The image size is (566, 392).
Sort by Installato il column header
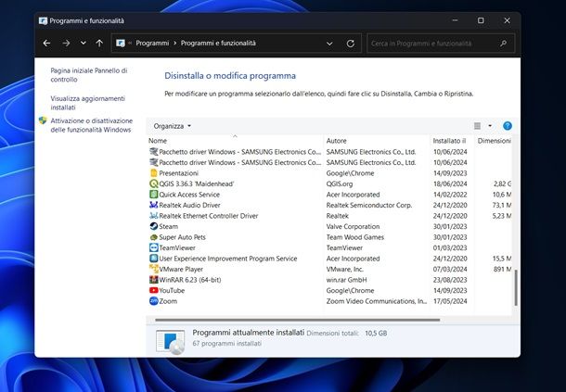[449, 141]
